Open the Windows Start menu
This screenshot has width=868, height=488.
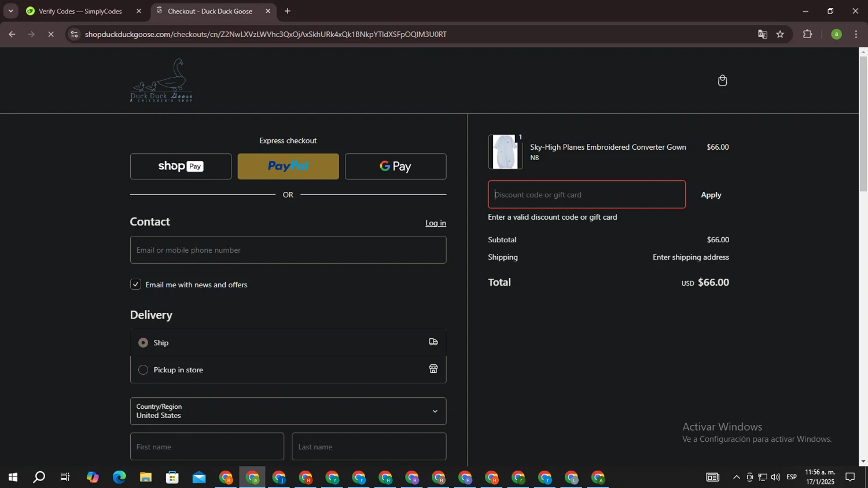coord(13,478)
